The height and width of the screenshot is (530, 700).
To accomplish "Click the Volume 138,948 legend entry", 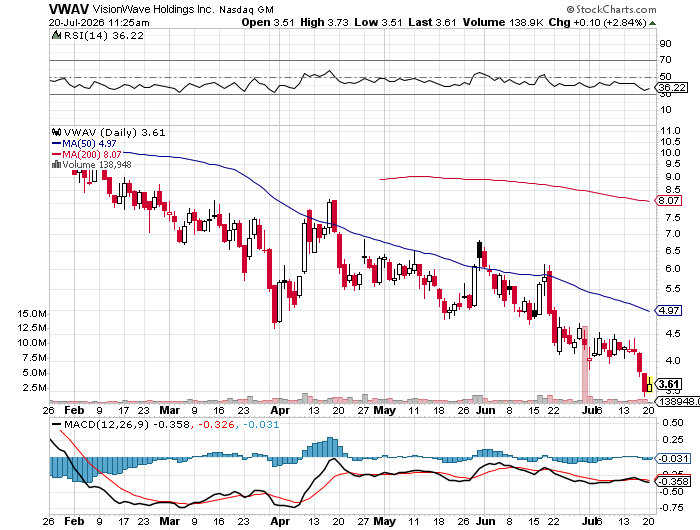I will [97, 165].
